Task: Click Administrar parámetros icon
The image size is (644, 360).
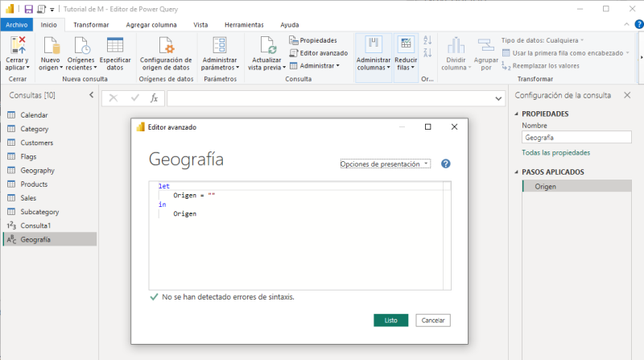Action: point(219,45)
